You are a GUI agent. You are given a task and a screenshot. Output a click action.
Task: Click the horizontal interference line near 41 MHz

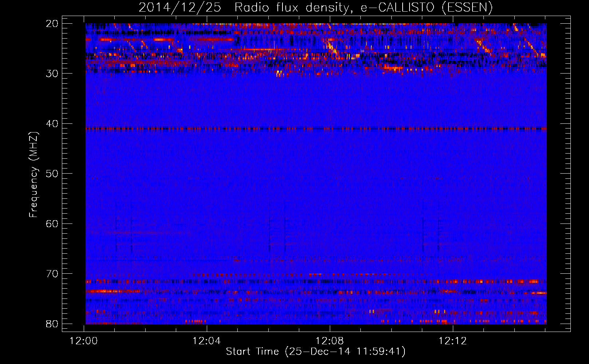coord(316,128)
